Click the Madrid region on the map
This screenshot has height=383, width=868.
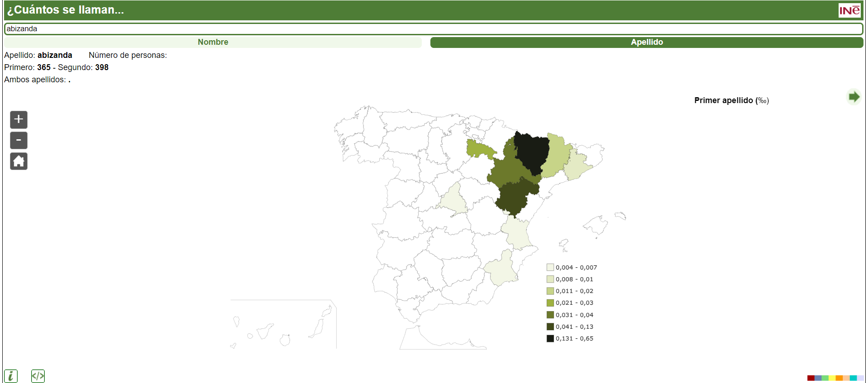tap(454, 199)
